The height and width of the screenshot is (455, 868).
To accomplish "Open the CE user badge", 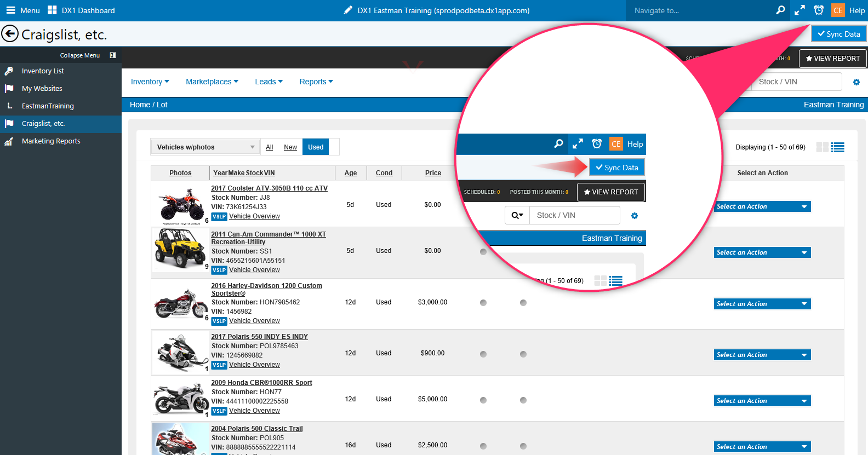I will (x=838, y=10).
